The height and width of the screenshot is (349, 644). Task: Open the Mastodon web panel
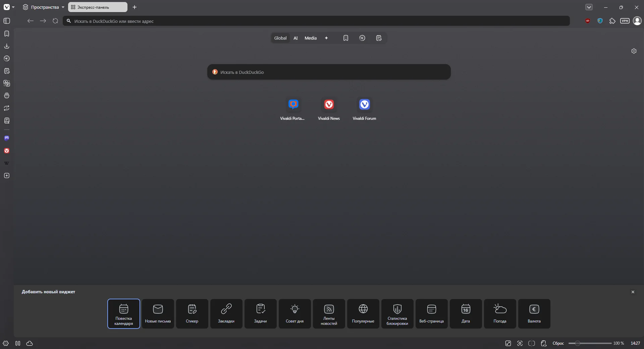(7, 138)
